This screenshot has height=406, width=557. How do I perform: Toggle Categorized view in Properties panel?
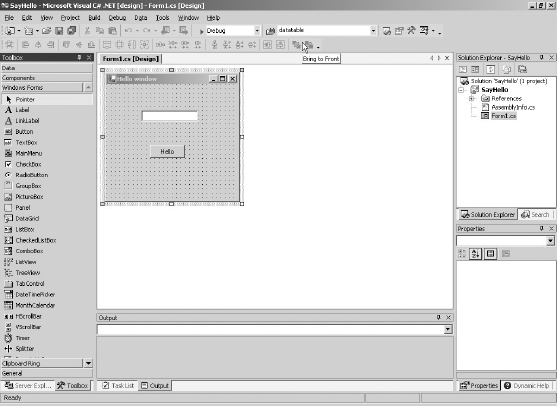pyautogui.click(x=462, y=254)
